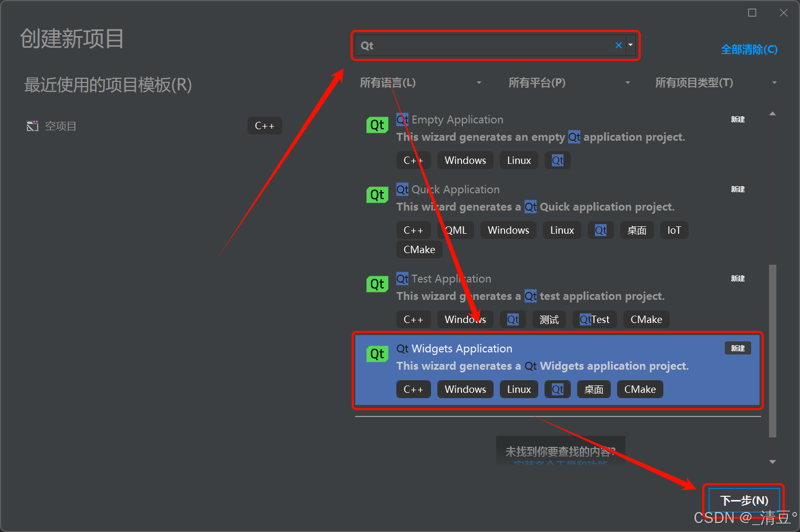
Task: Close the create new project dialog
Action: click(784, 13)
